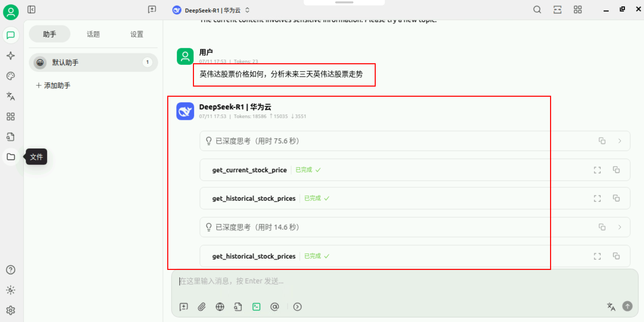Open the painting palette icon in sidebar
Viewport: 644px width, 322px height.
(11, 76)
